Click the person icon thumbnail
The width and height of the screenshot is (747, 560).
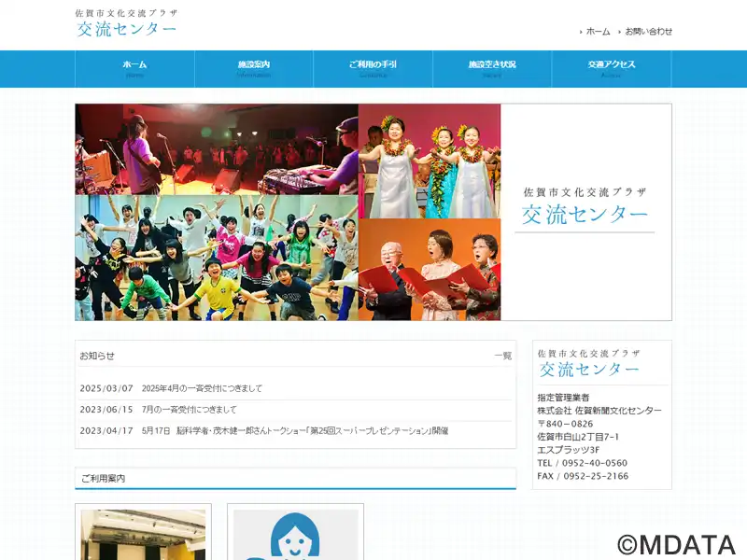pos(295,534)
